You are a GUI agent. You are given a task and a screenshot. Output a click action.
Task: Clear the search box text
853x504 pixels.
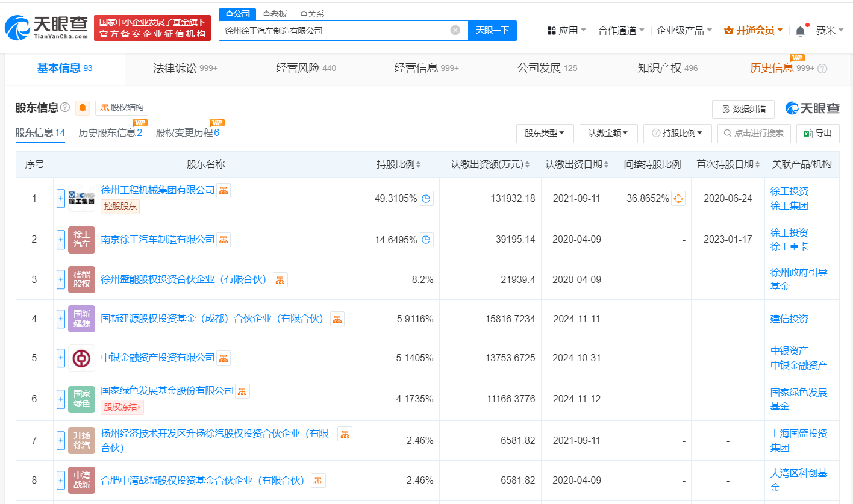(x=455, y=30)
